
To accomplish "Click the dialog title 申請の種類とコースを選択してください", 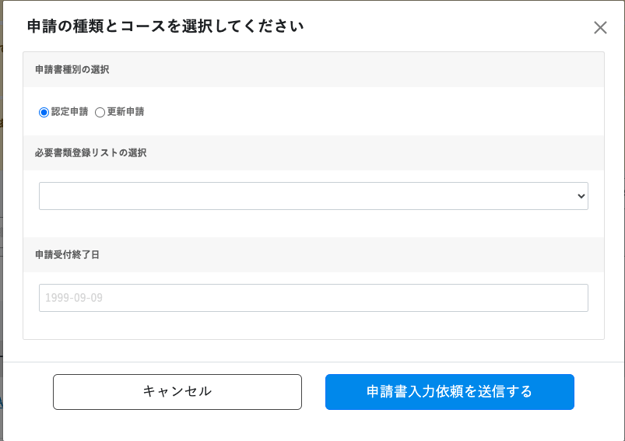I will (x=165, y=26).
